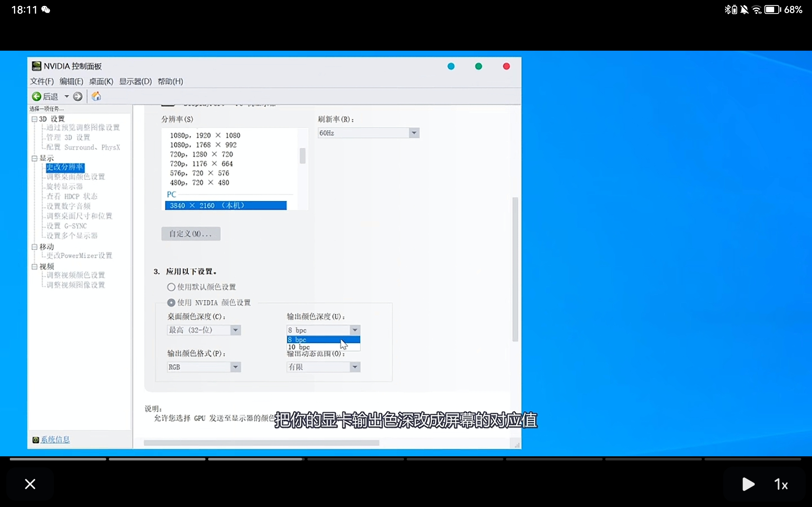Click the 自定义(M)... button
This screenshot has width=812, height=507.
click(x=191, y=234)
